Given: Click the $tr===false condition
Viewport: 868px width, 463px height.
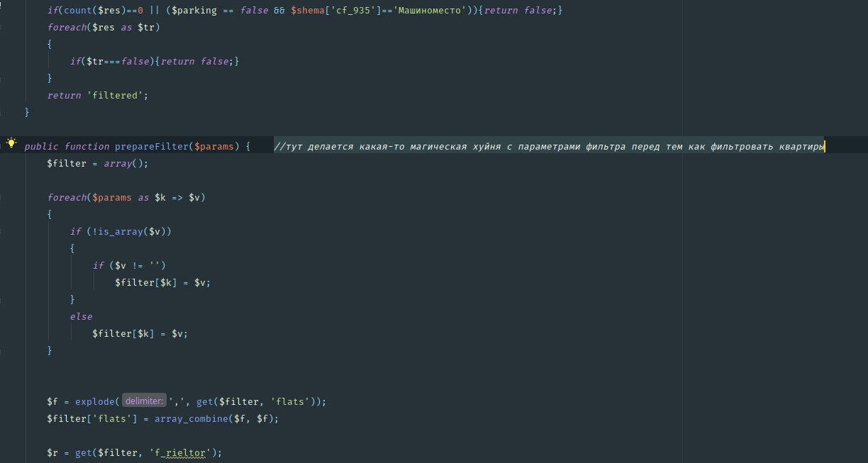Looking at the screenshot, I should (x=118, y=62).
